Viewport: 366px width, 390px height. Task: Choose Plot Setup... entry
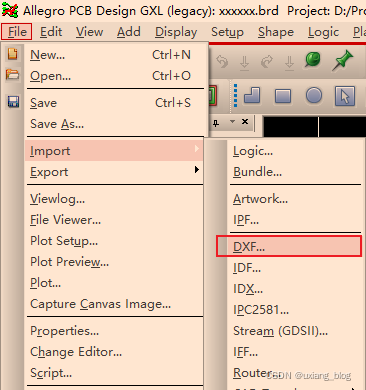114,241
